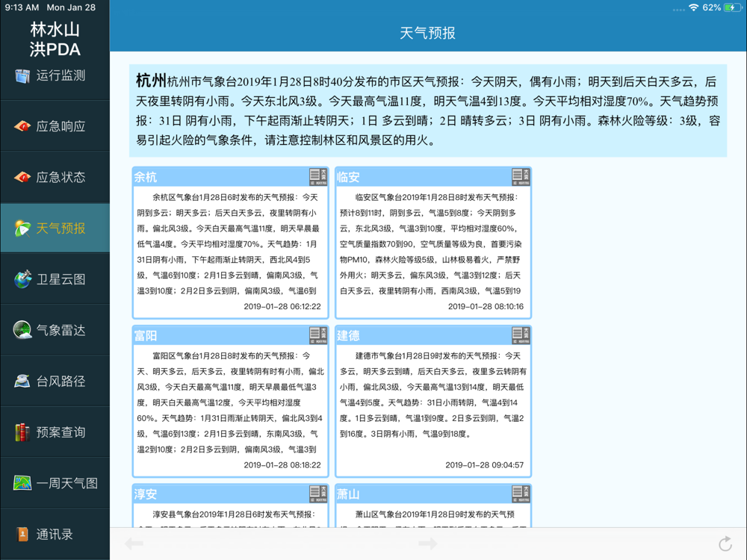Click the 一周天气图 map icon
The width and height of the screenshot is (747, 560).
(x=22, y=483)
